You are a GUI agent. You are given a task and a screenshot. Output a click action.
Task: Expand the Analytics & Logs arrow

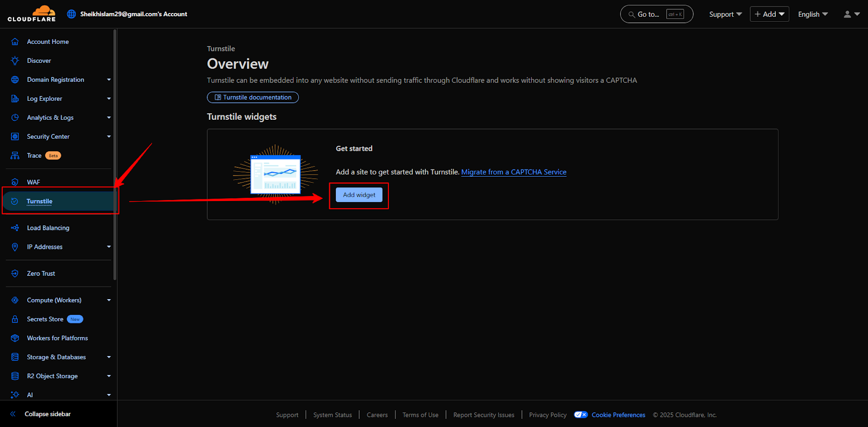point(109,118)
